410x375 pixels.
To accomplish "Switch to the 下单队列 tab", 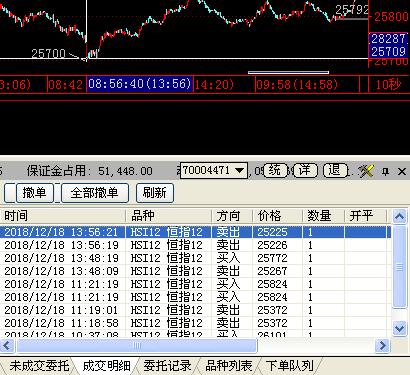I will coord(290,366).
